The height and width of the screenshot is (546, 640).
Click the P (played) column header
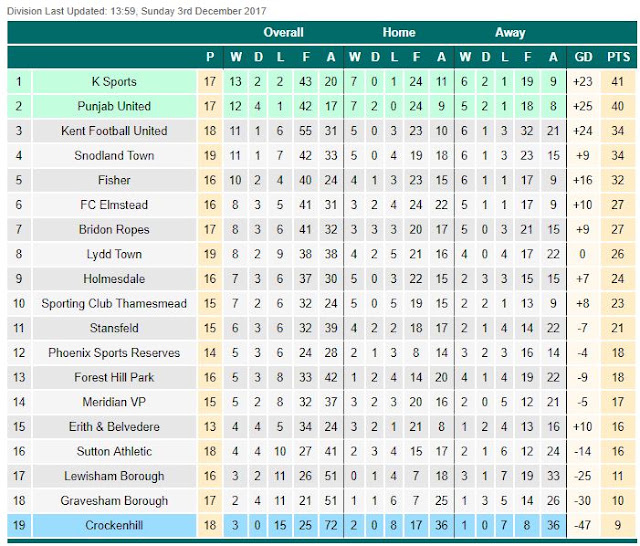(x=210, y=57)
